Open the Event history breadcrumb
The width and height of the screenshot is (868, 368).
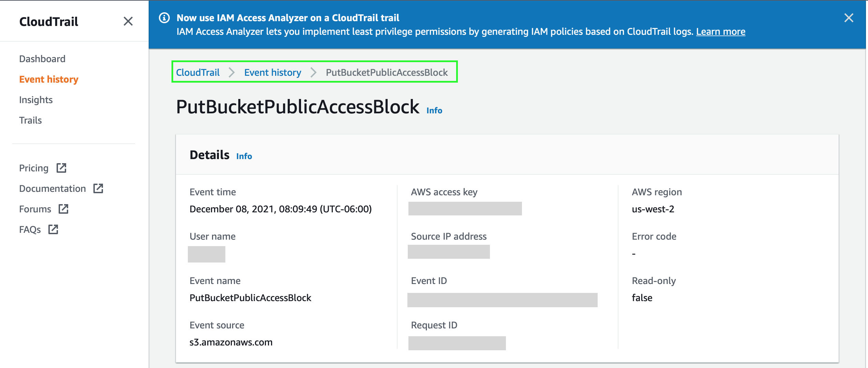click(x=272, y=72)
